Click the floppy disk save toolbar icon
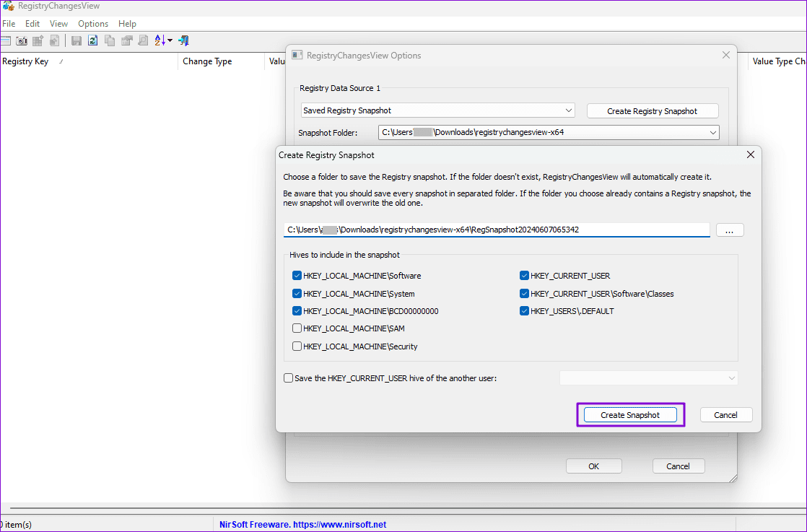 tap(77, 40)
